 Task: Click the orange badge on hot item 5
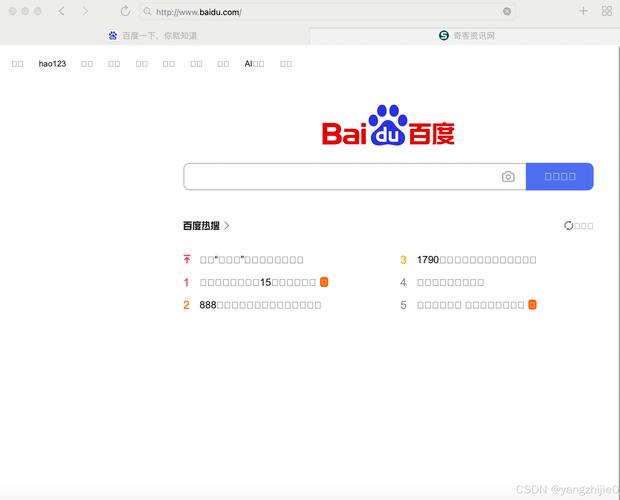(532, 305)
